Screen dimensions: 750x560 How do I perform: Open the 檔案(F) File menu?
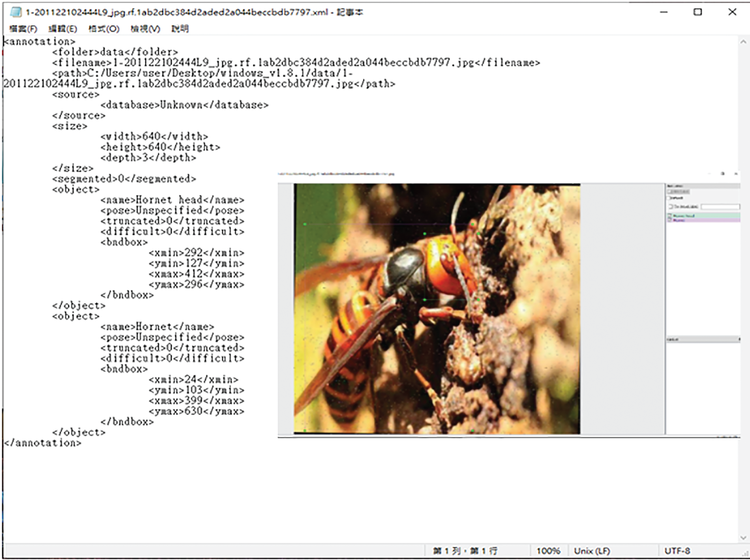[23, 29]
